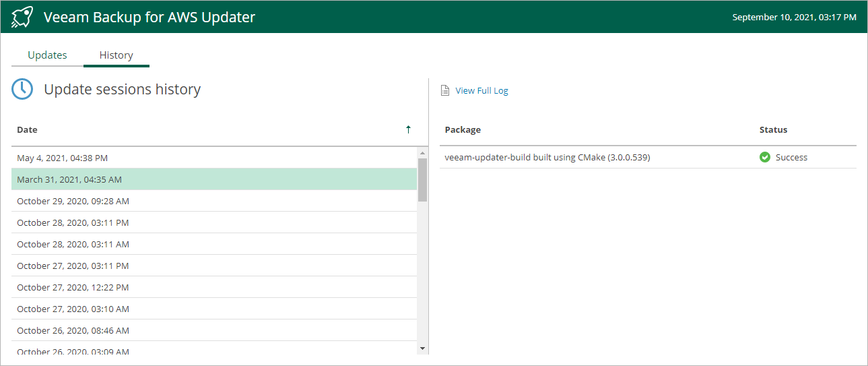Click the Status column header
Screen dimensions: 868x366
pyautogui.click(x=773, y=129)
